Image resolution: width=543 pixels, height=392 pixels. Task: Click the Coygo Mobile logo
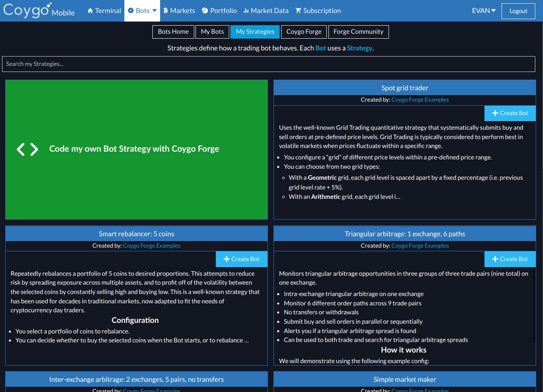tap(39, 11)
